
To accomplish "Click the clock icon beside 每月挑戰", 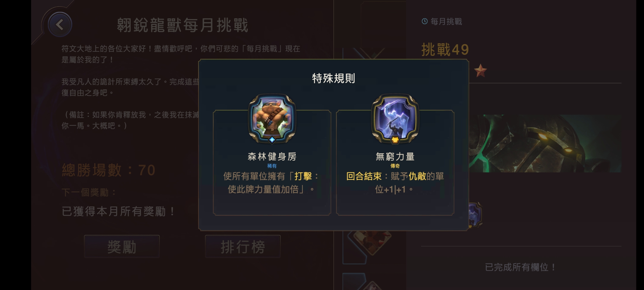I will 425,21.
